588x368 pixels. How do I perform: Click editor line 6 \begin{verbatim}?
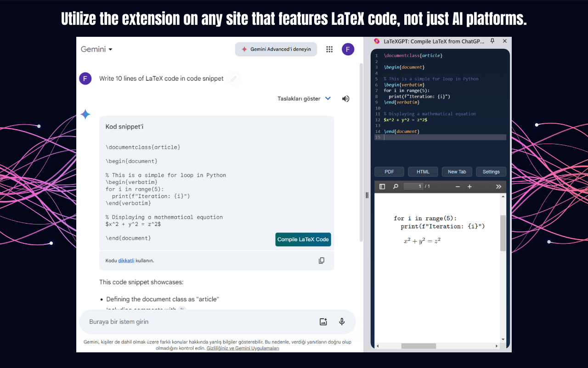pos(405,85)
